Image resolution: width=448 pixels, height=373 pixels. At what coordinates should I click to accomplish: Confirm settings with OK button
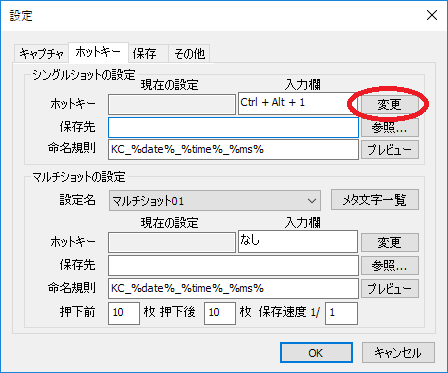pos(316,353)
